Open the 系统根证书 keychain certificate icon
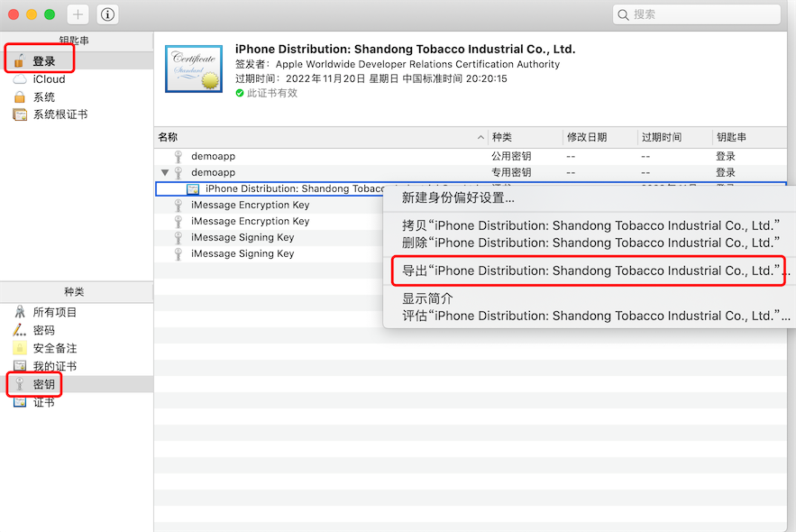The height and width of the screenshot is (532, 796). 20,115
